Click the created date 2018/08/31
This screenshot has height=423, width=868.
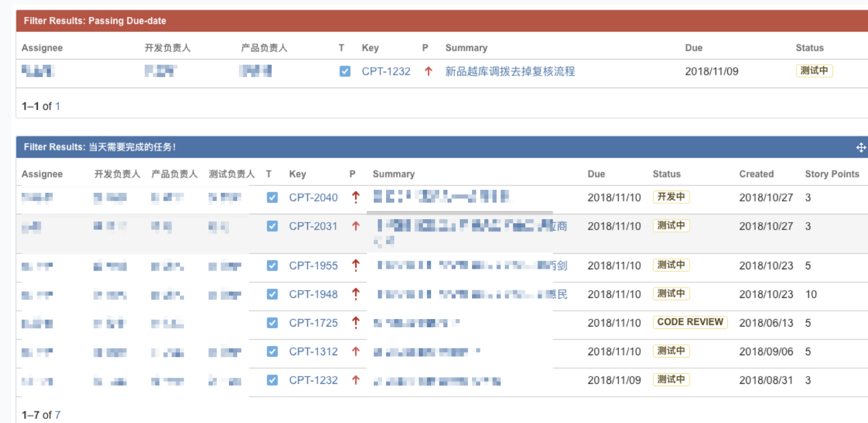pyautogui.click(x=766, y=380)
